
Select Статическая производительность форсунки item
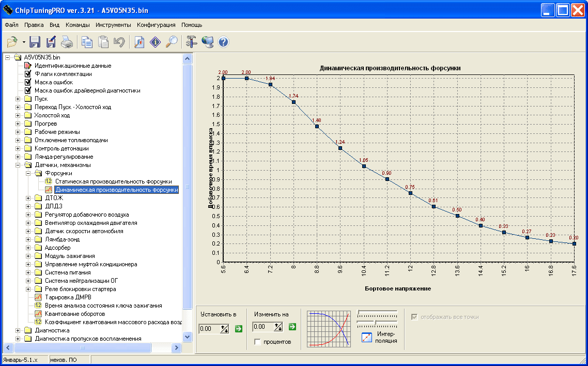[x=114, y=181]
